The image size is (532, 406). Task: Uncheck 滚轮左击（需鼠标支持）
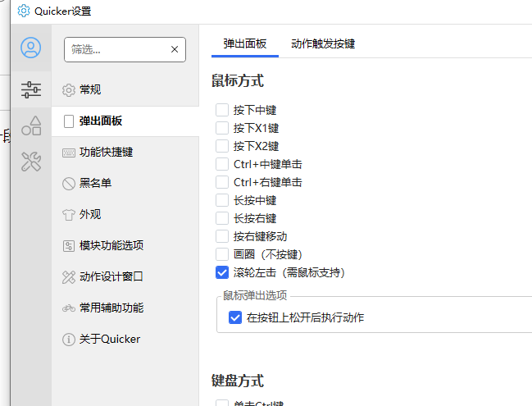pyautogui.click(x=222, y=272)
